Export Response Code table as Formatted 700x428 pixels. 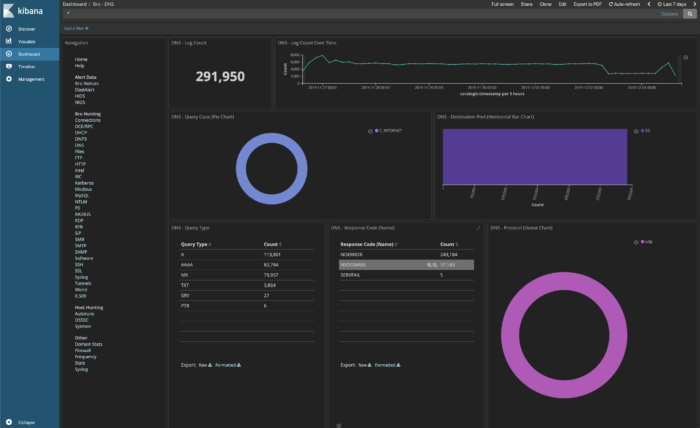[x=387, y=365]
